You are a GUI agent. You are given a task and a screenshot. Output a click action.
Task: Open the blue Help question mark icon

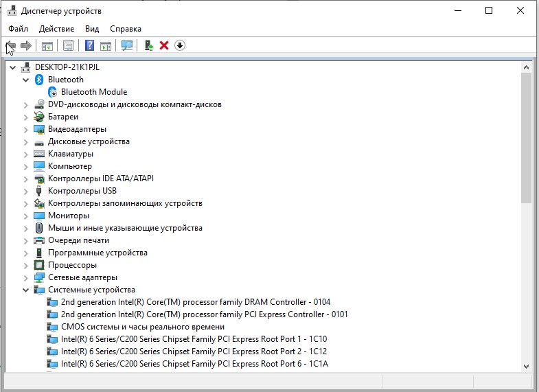[89, 45]
